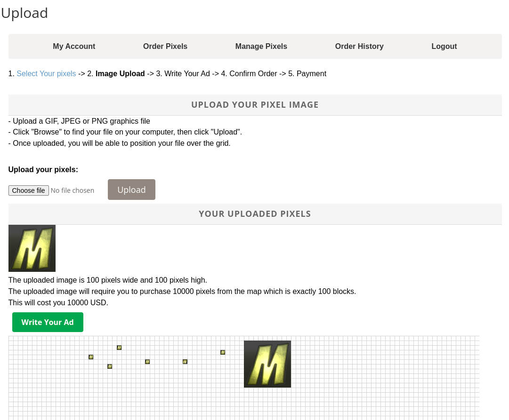
Task: Click the large M image placed on grid
Action: pyautogui.click(x=267, y=364)
